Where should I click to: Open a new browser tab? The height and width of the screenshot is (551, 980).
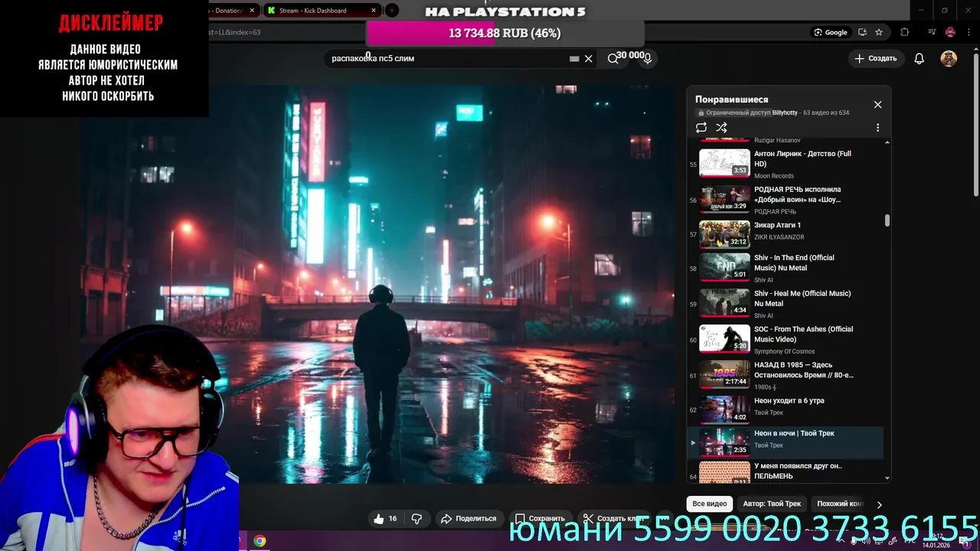(392, 11)
